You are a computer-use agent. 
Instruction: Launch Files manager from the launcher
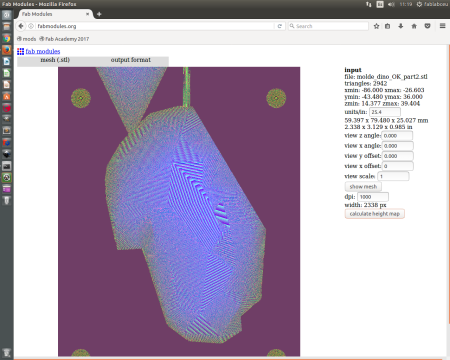[7, 27]
